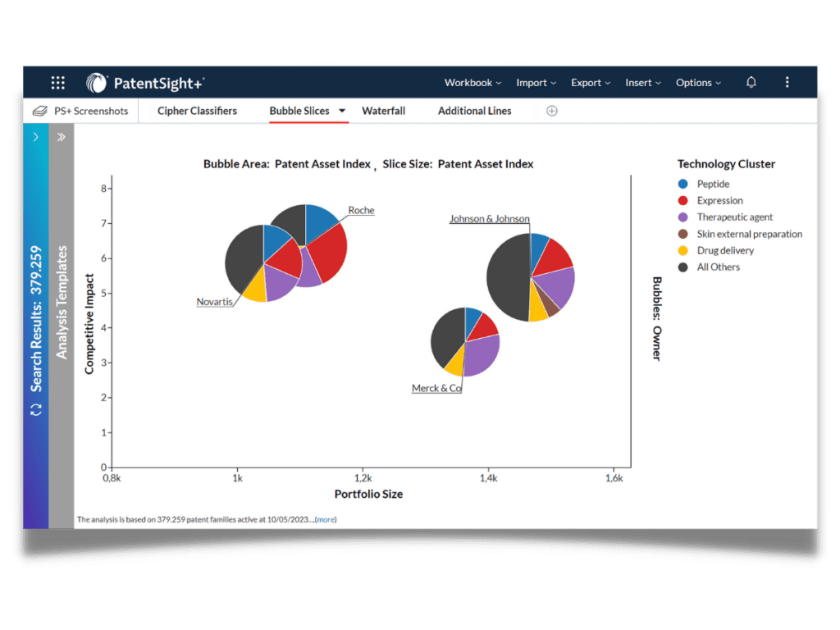Open the Insert dropdown menu
The image size is (840, 630).
click(x=643, y=83)
